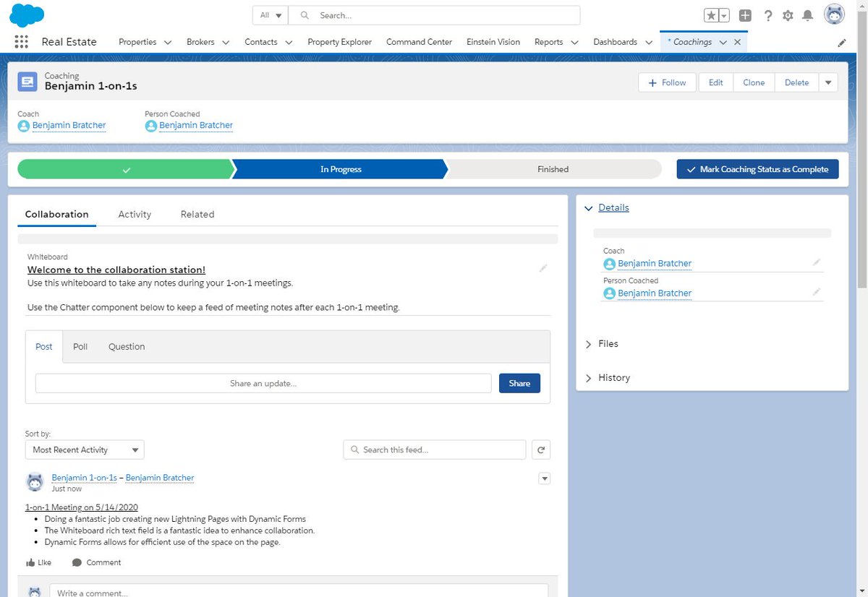This screenshot has height=597, width=868.
Task: Open Benjamin Bratcher author link in feed
Action: 160,478
